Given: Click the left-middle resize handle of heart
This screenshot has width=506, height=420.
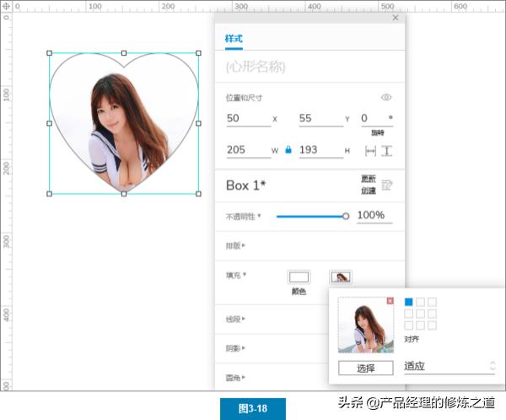Looking at the screenshot, I should click(x=50, y=123).
